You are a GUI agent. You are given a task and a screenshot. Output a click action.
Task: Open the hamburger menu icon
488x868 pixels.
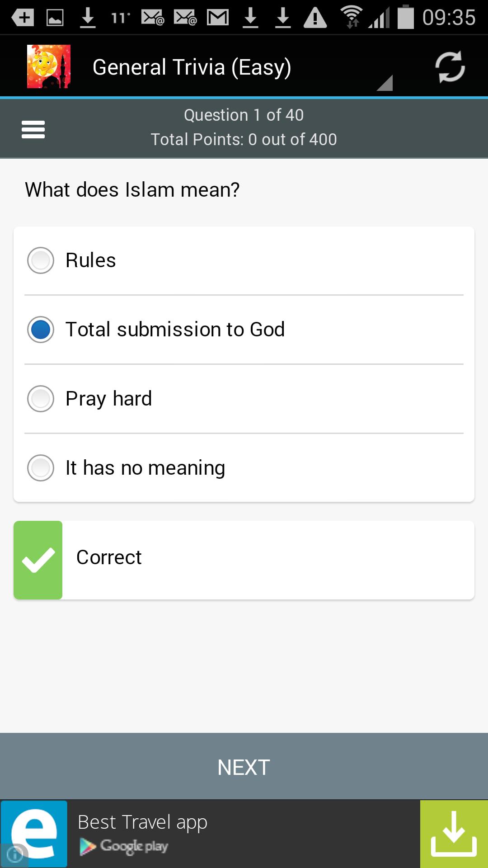click(33, 129)
